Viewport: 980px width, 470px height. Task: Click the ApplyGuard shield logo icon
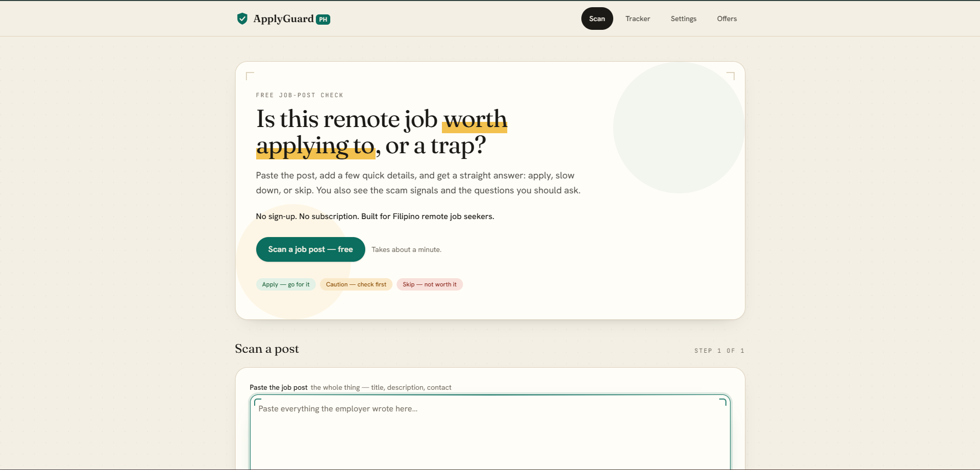pyautogui.click(x=242, y=19)
